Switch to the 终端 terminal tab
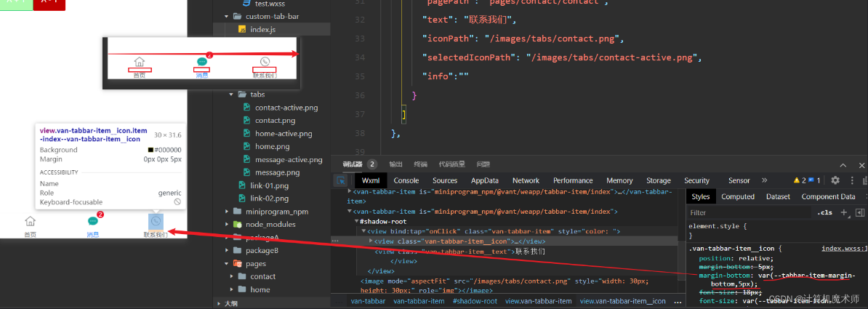Image resolution: width=868 pixels, height=309 pixels. (x=420, y=164)
